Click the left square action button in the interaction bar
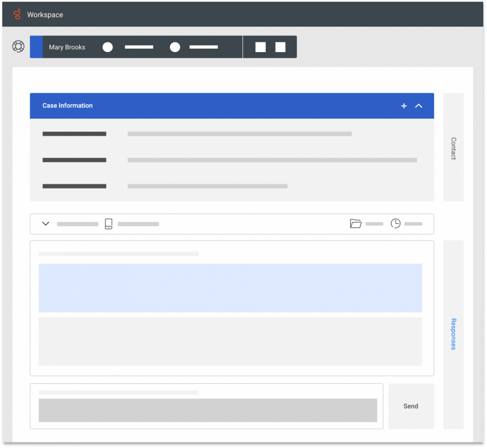 click(260, 46)
